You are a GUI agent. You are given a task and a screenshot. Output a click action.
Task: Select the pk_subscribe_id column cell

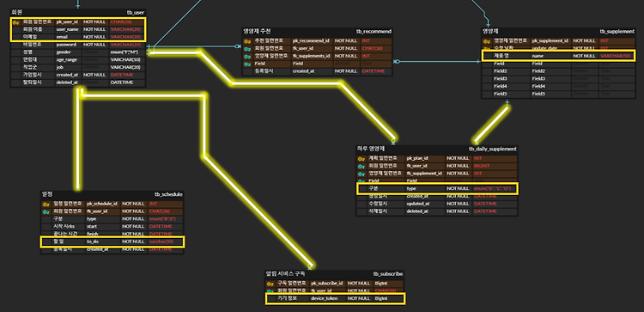[x=327, y=284]
